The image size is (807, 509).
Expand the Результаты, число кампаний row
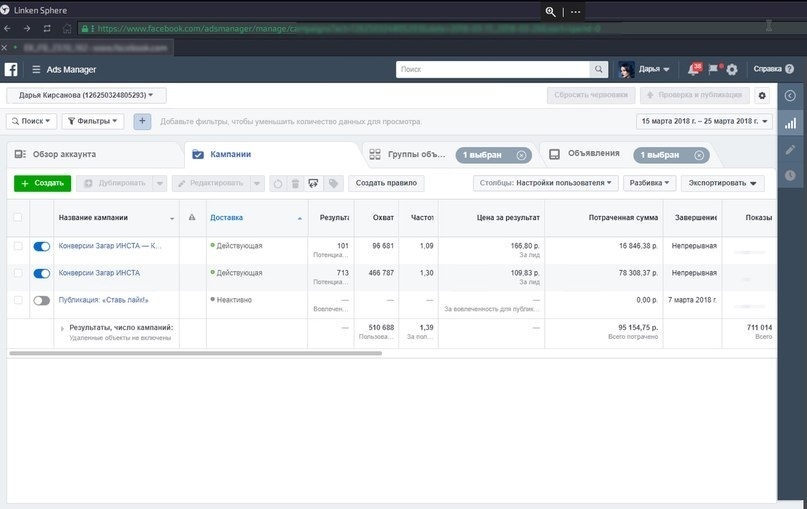pos(62,328)
